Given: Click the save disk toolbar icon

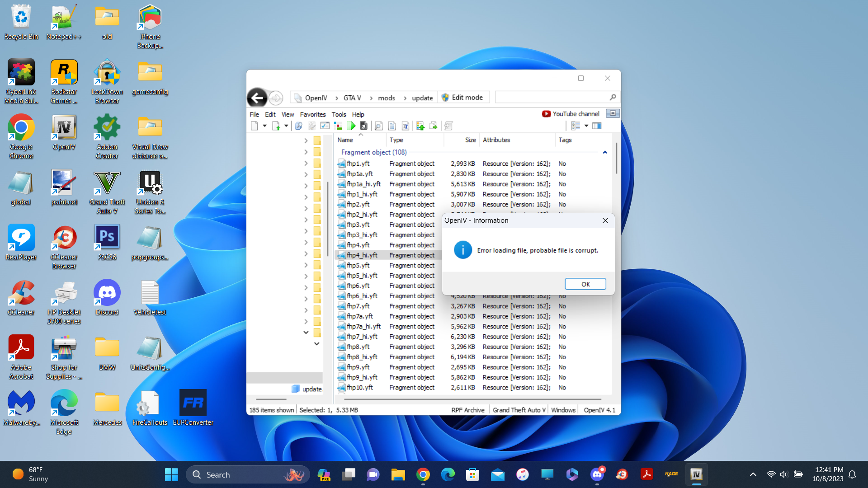Looking at the screenshot, I should point(363,126).
